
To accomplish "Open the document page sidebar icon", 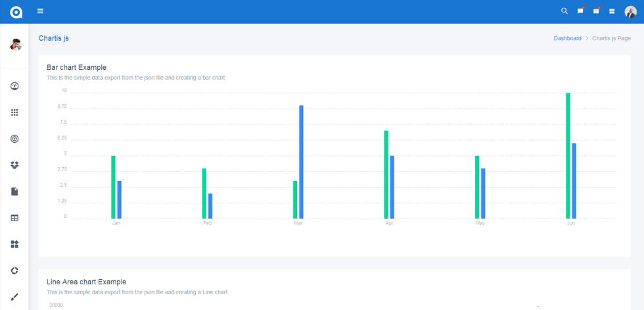I will click(x=14, y=192).
